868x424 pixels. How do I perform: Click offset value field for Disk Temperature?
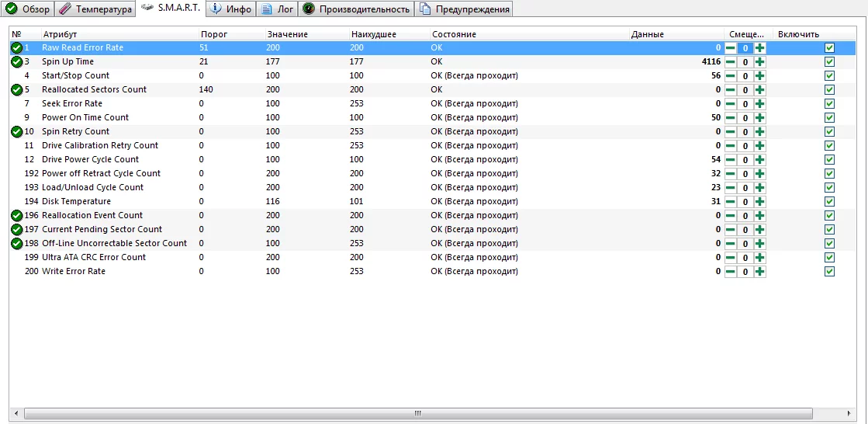pos(745,202)
